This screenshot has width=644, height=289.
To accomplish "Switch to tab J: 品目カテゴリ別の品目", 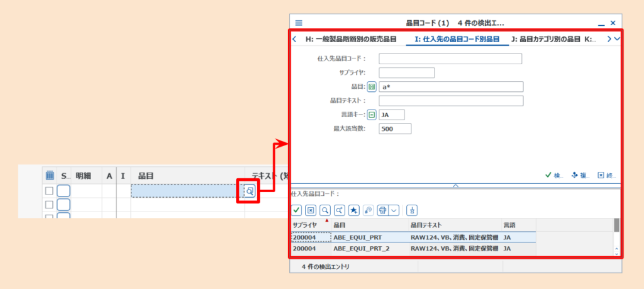I will (x=545, y=40).
